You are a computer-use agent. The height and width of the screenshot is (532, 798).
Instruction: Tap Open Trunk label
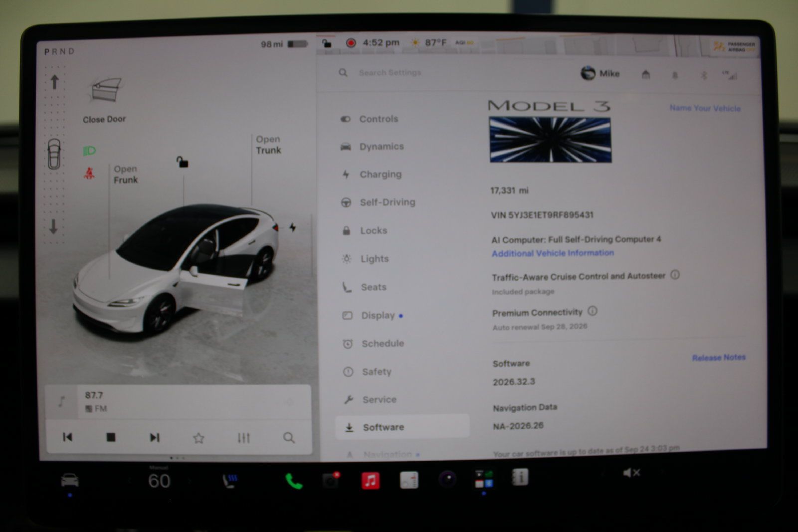pyautogui.click(x=268, y=145)
